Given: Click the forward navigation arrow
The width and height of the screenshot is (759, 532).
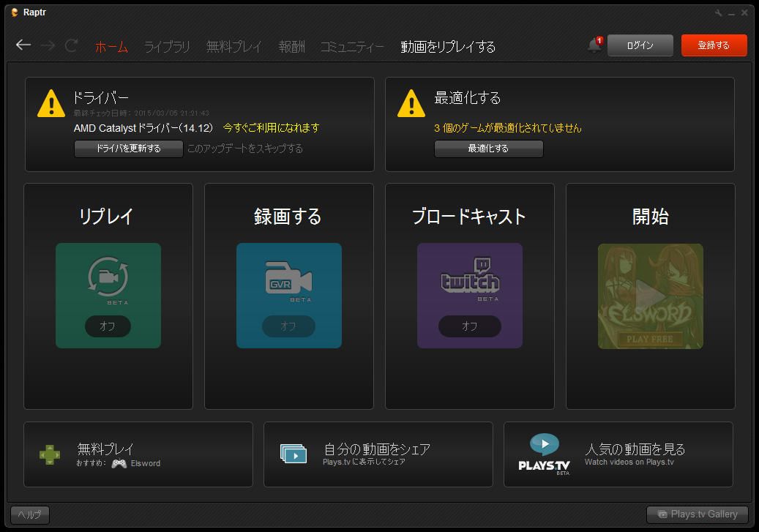Looking at the screenshot, I should pos(48,45).
